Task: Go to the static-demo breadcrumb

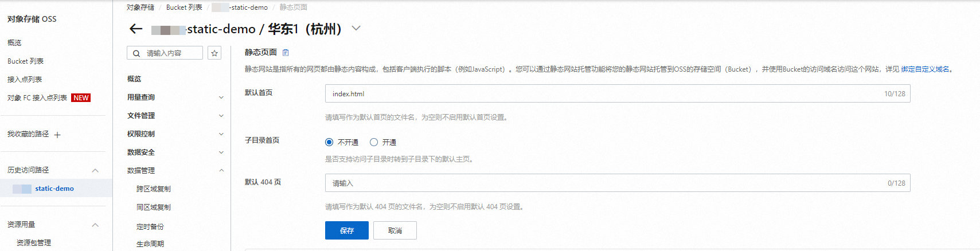Action: [240, 7]
